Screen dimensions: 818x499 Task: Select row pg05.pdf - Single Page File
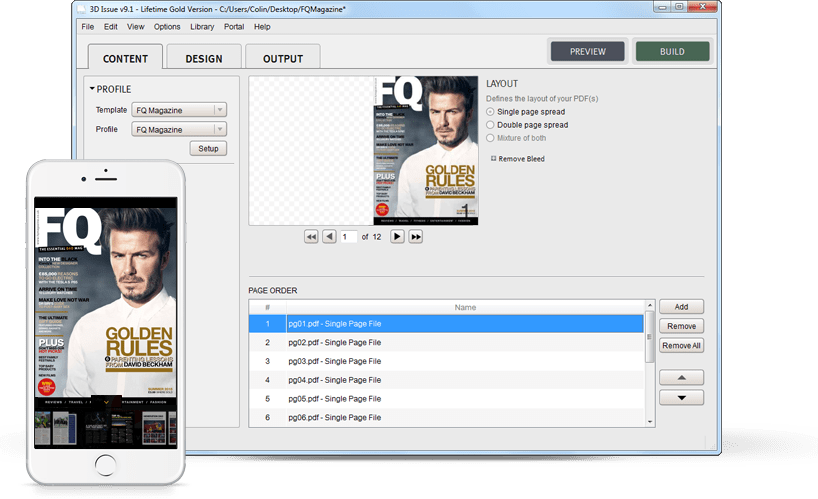point(447,399)
